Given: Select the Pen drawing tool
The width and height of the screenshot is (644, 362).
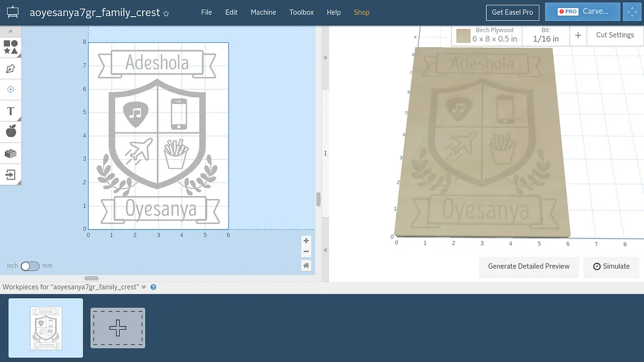Looking at the screenshot, I should point(11,69).
